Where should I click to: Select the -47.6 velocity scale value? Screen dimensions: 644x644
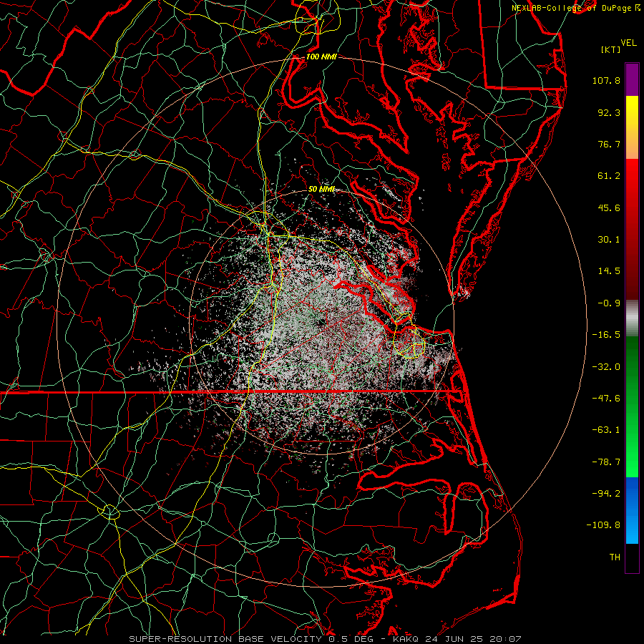tap(606, 399)
